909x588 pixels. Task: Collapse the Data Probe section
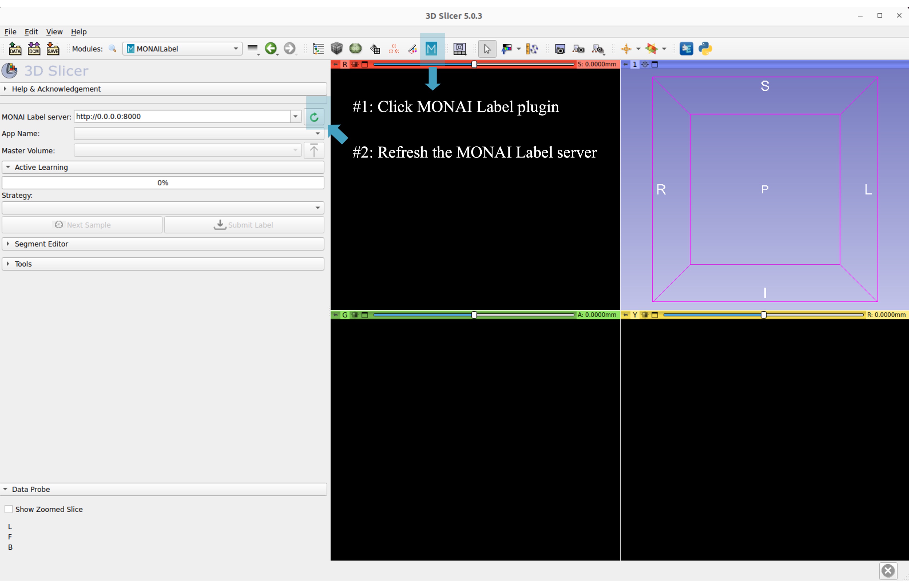point(164,490)
